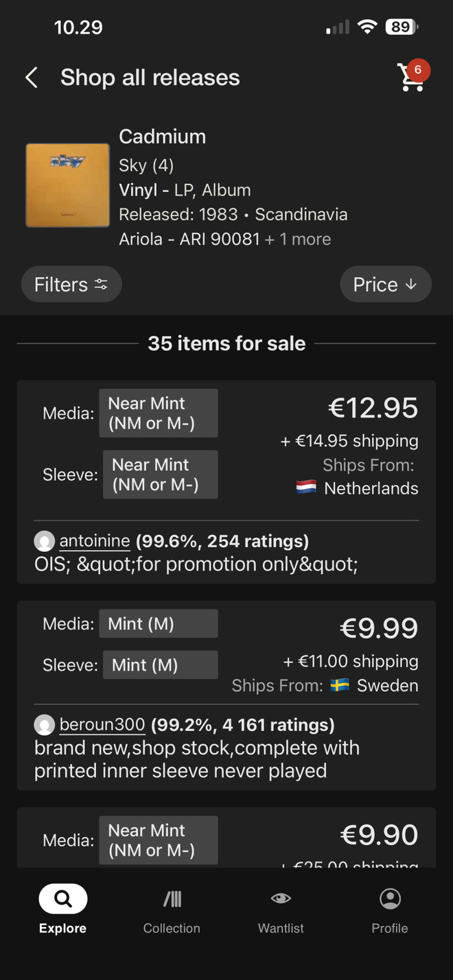Select the €9.90 listing at bottom
The image size is (453, 980).
226,837
